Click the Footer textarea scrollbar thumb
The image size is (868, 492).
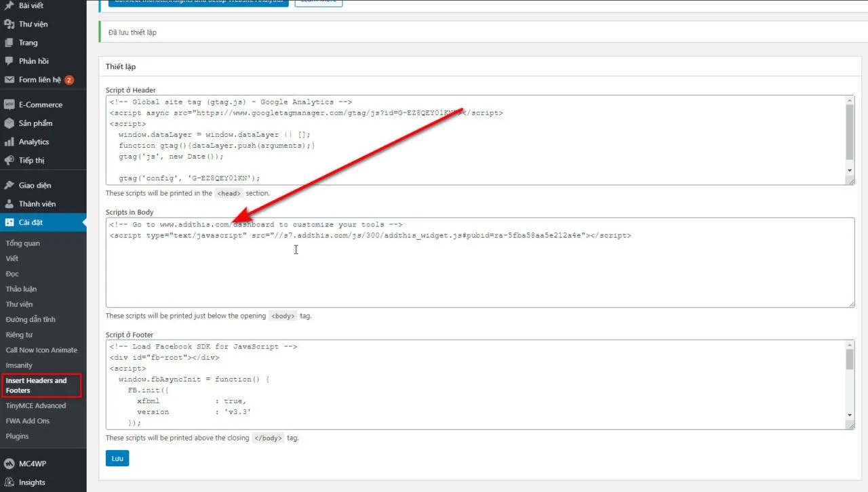(x=850, y=360)
